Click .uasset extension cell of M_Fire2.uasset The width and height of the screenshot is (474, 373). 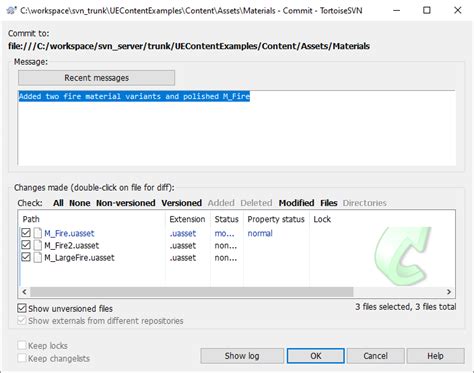tap(183, 246)
